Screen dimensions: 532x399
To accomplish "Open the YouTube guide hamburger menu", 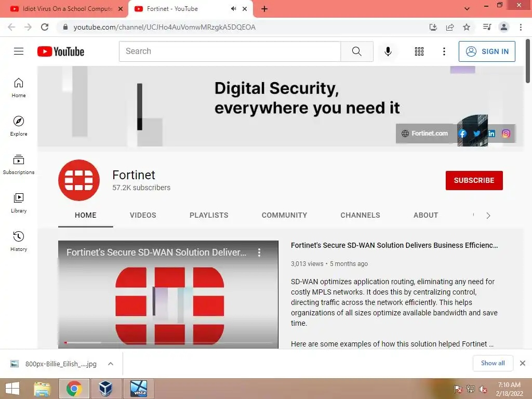I will click(x=19, y=51).
